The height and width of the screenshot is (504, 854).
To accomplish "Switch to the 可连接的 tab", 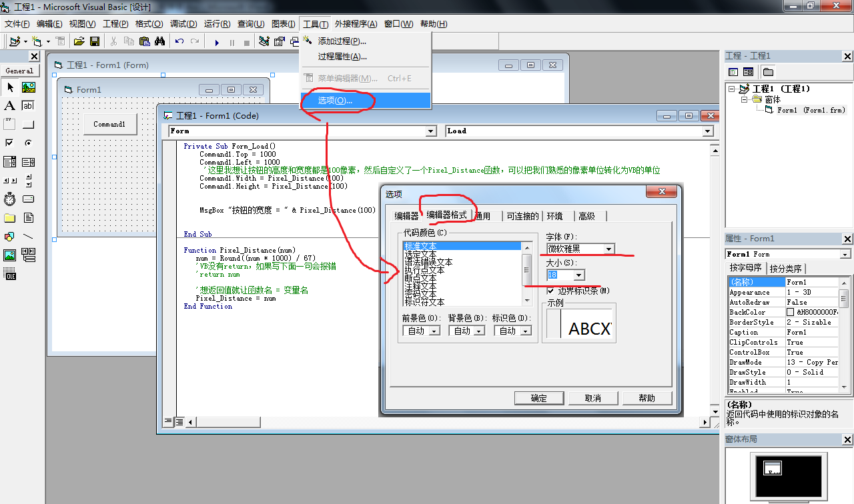I will click(522, 216).
